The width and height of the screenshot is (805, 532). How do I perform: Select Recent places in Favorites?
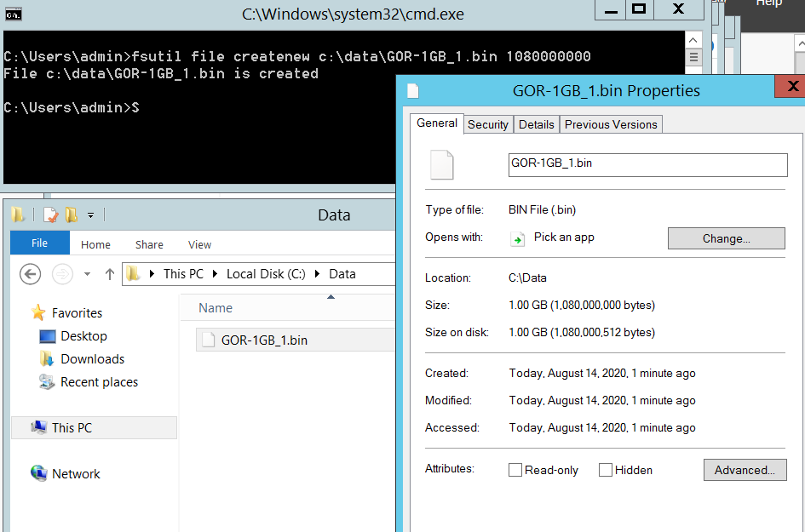[x=100, y=382]
